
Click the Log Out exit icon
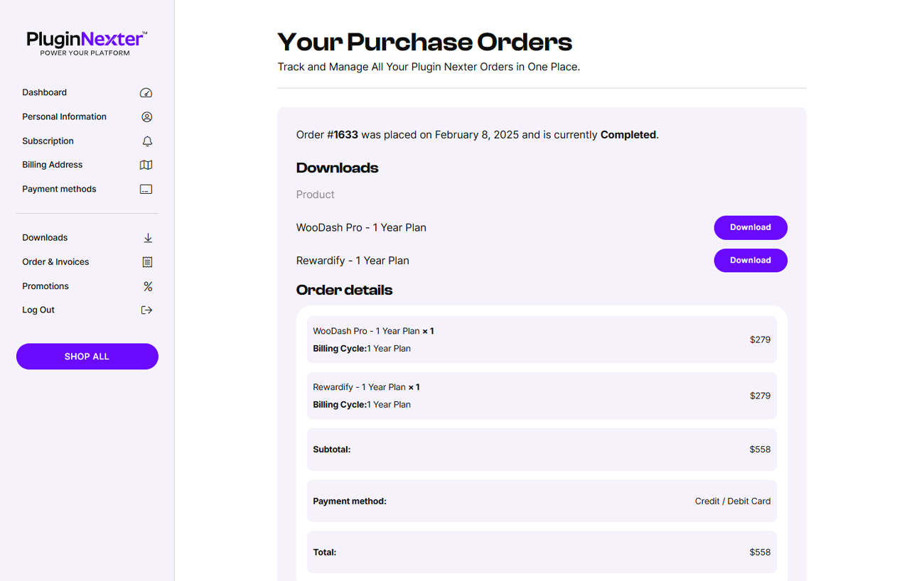coord(146,310)
